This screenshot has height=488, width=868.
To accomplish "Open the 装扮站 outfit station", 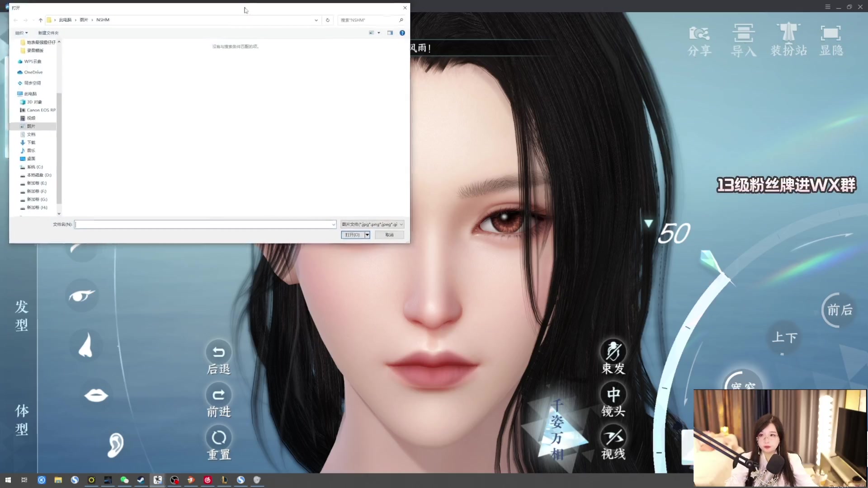I will pyautogui.click(x=788, y=40).
